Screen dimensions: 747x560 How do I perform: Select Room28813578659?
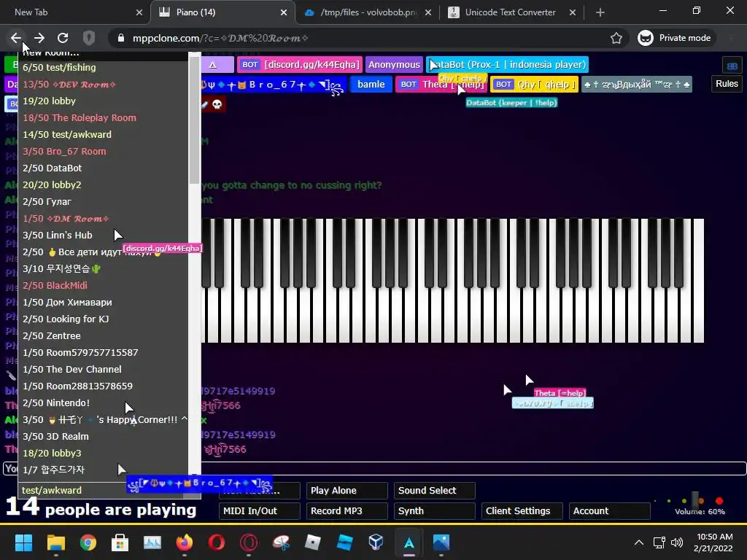tap(104, 386)
